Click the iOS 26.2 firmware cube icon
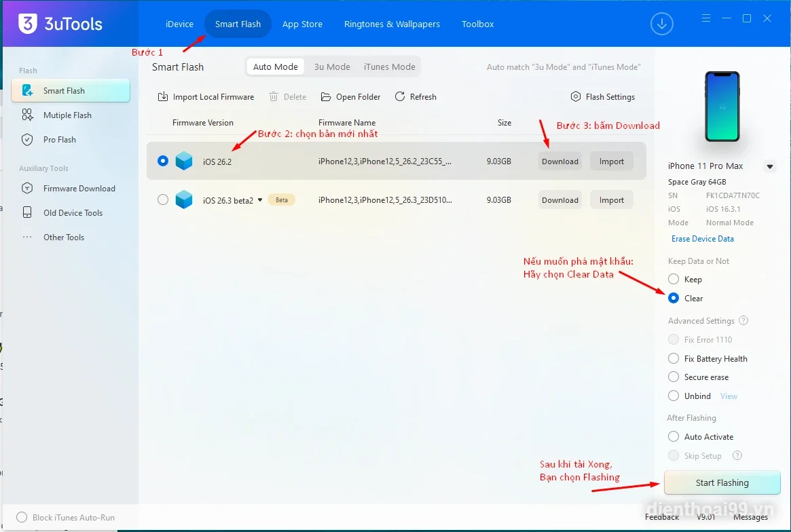This screenshot has height=532, width=791. point(183,161)
